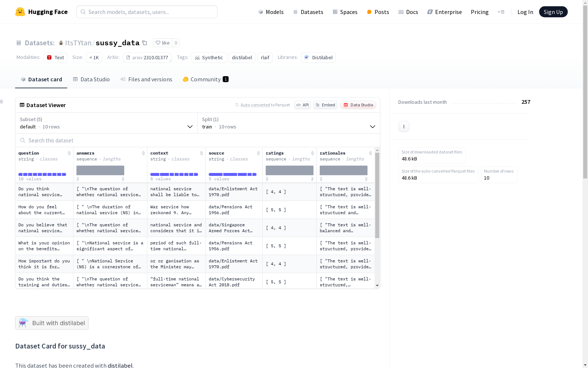Open Data Studio from viewer header
Viewport: 588px width, 368px height.
pos(358,105)
